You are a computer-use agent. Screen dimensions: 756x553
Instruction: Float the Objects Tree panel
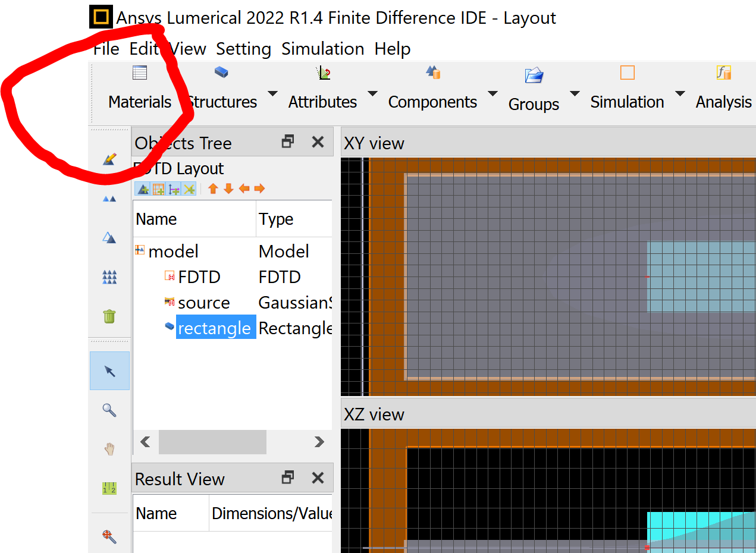click(x=288, y=142)
